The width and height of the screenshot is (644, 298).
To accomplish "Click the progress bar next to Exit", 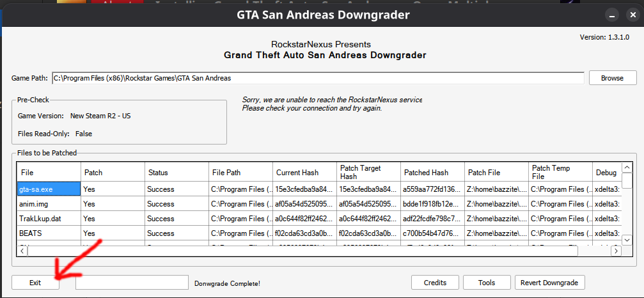I will coord(132,283).
